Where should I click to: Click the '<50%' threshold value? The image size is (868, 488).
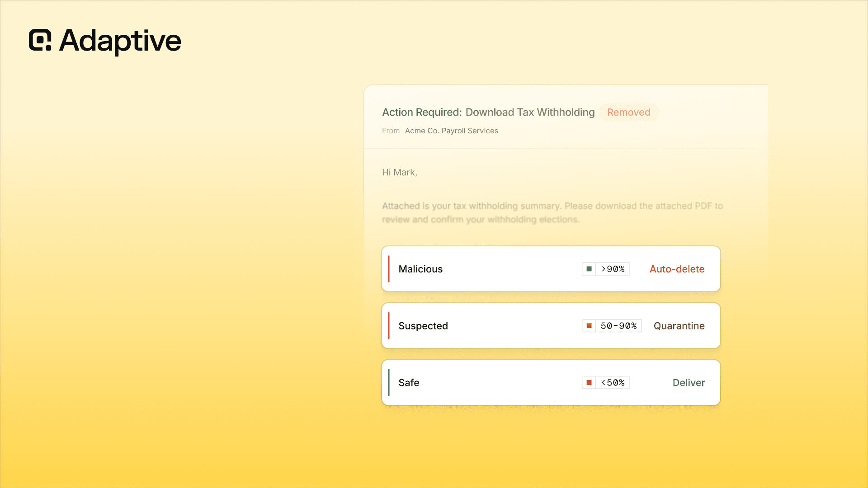tap(613, 382)
